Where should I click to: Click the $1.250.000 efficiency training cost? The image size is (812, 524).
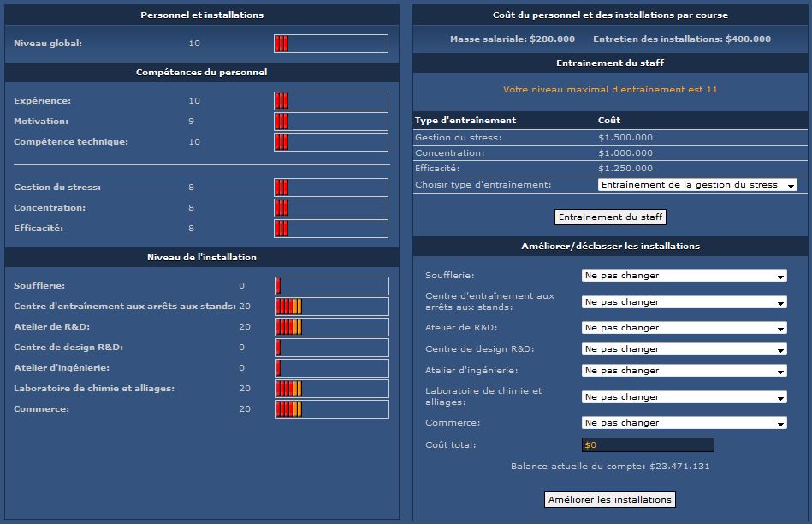click(x=625, y=169)
